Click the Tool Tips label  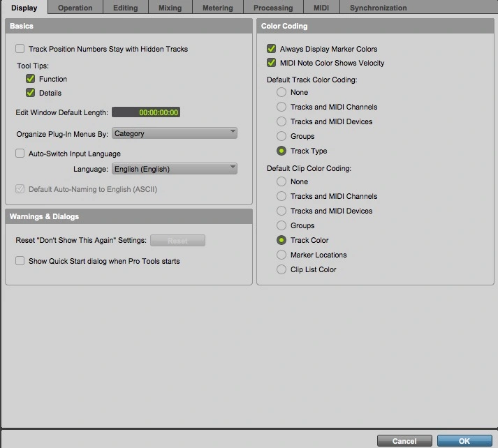(33, 66)
